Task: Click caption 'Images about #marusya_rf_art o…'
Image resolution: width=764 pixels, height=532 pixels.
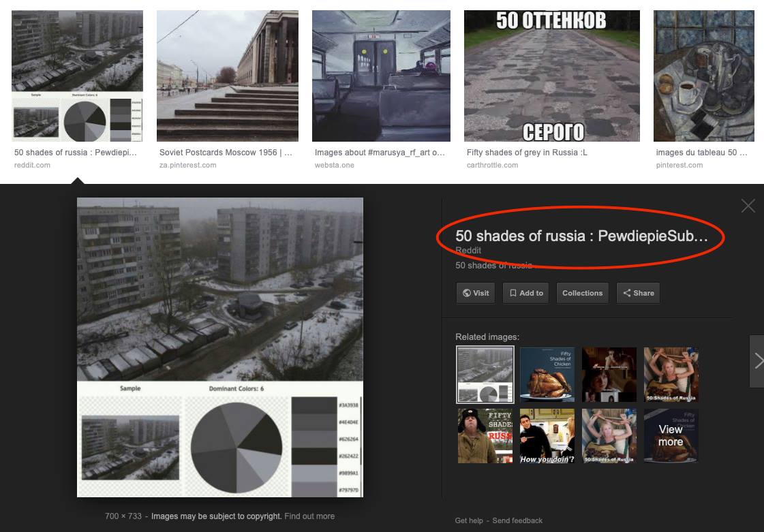Action: point(380,153)
